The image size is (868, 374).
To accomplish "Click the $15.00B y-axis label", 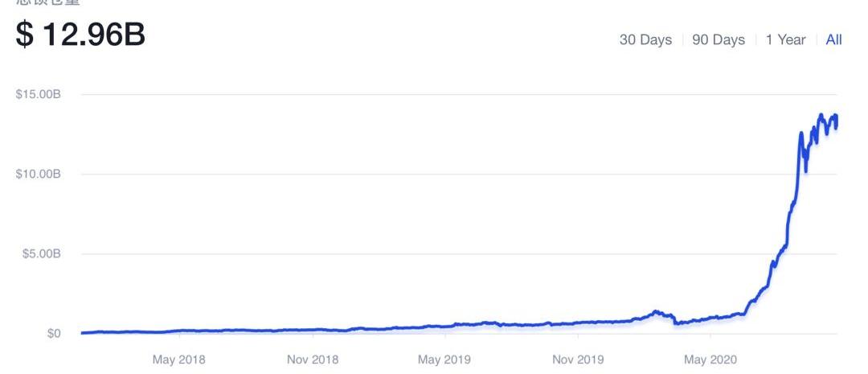I will click(39, 94).
